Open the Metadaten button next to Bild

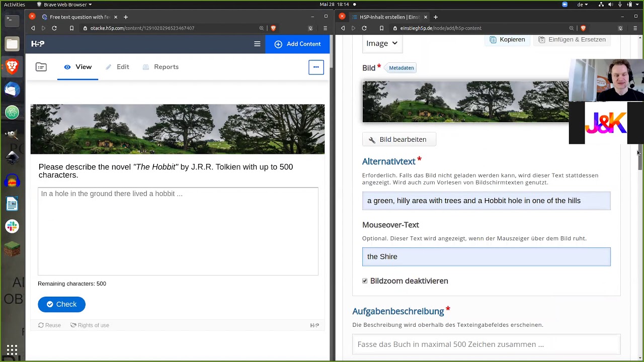coord(401,68)
